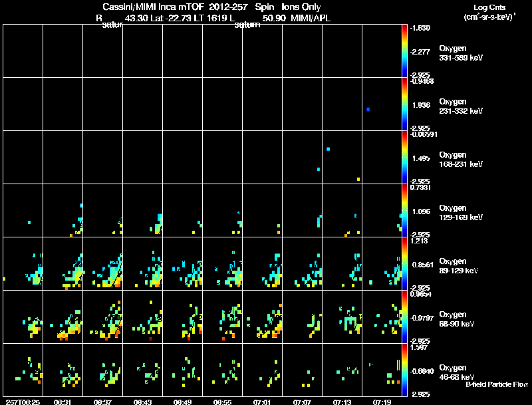Click the '-0.9797' color scale value
The width and height of the screenshot is (532, 405).
[422, 318]
